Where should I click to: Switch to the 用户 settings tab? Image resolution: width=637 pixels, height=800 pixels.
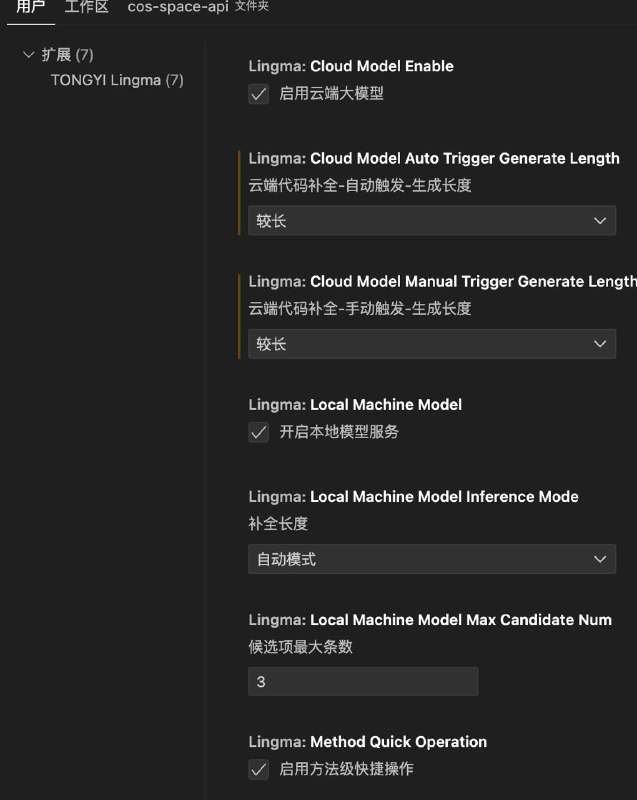(x=30, y=7)
